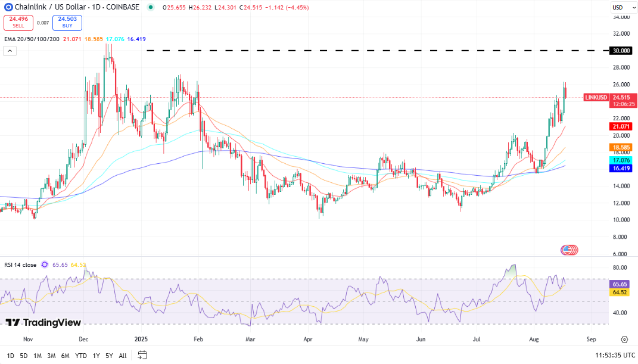Click the green market status dot
Image resolution: width=638 pixels, height=364 pixels.
[151, 7]
